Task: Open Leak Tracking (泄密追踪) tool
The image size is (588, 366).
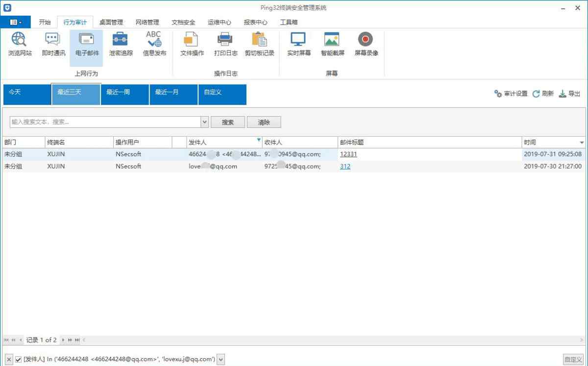Action: [x=121, y=45]
